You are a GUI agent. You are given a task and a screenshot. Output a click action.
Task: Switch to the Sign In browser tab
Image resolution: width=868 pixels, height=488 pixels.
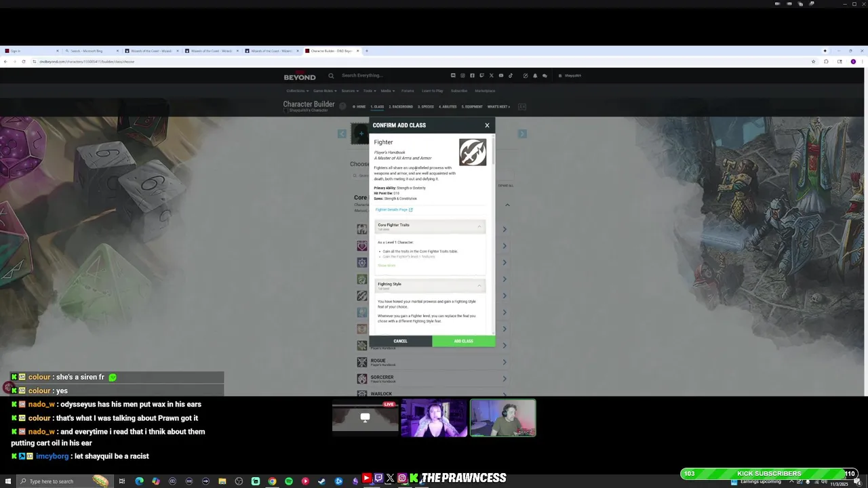pos(31,51)
